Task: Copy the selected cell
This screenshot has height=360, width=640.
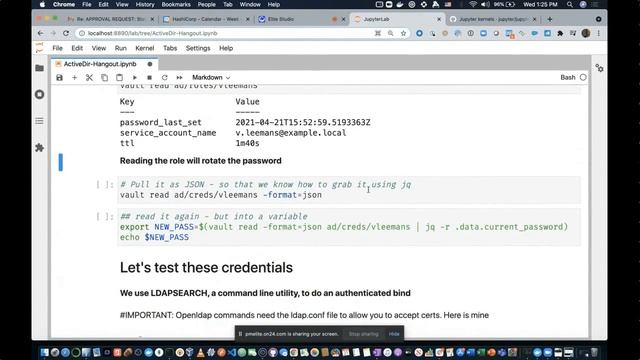Action: [104, 78]
